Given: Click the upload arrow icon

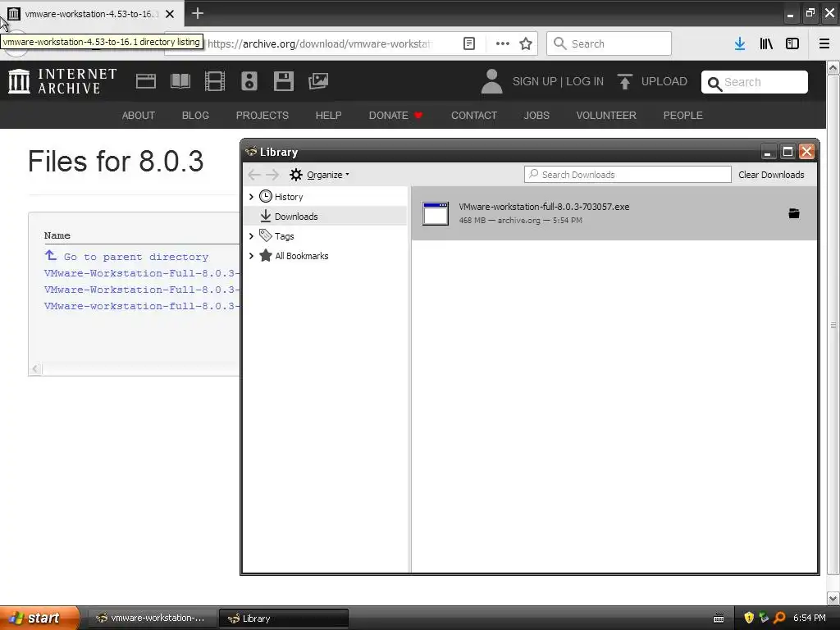Looking at the screenshot, I should pyautogui.click(x=624, y=81).
